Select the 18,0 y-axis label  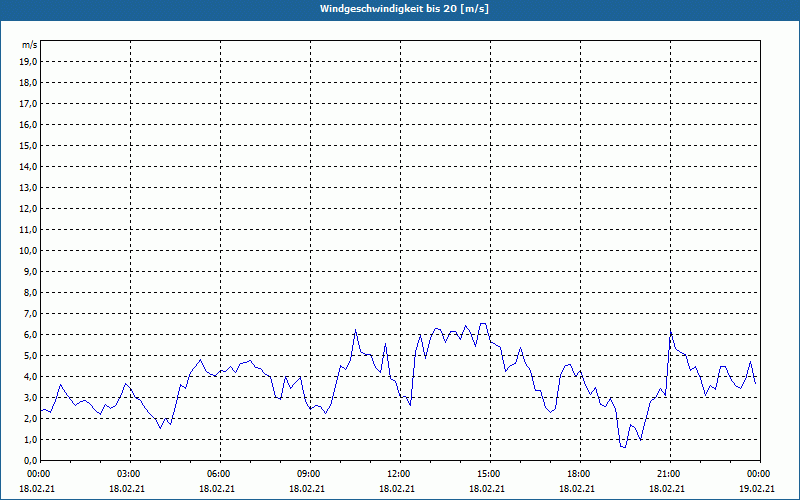[29, 83]
